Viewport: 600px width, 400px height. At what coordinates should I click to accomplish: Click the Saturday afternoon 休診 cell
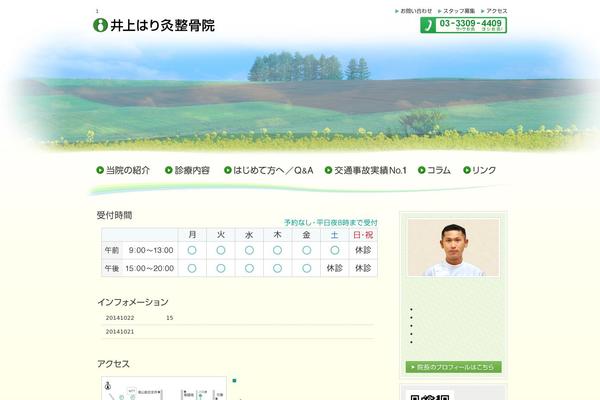(x=334, y=268)
